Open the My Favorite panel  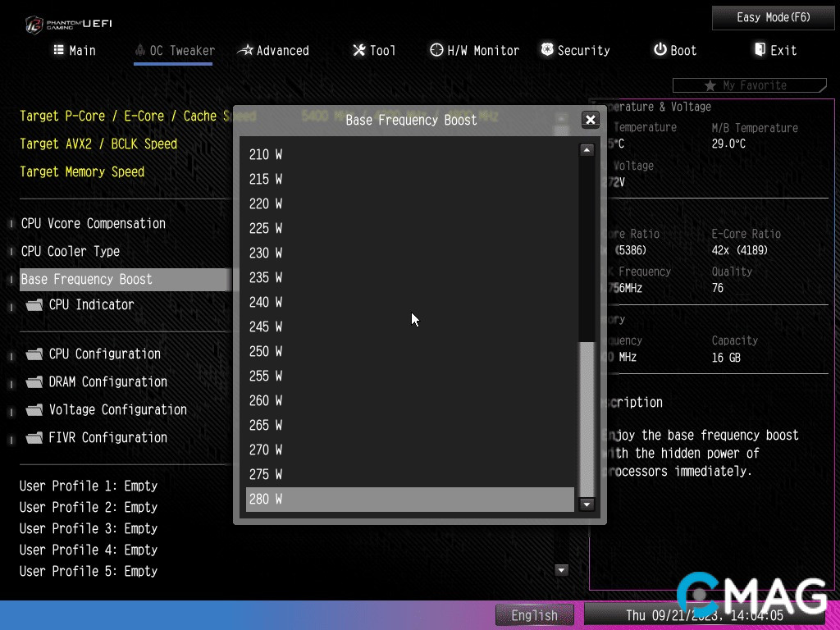(748, 85)
